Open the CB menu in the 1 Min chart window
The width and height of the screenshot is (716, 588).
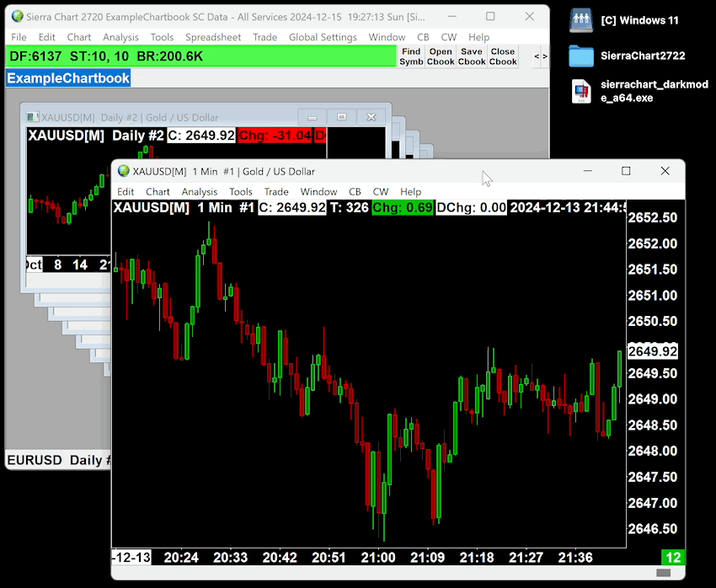(355, 192)
